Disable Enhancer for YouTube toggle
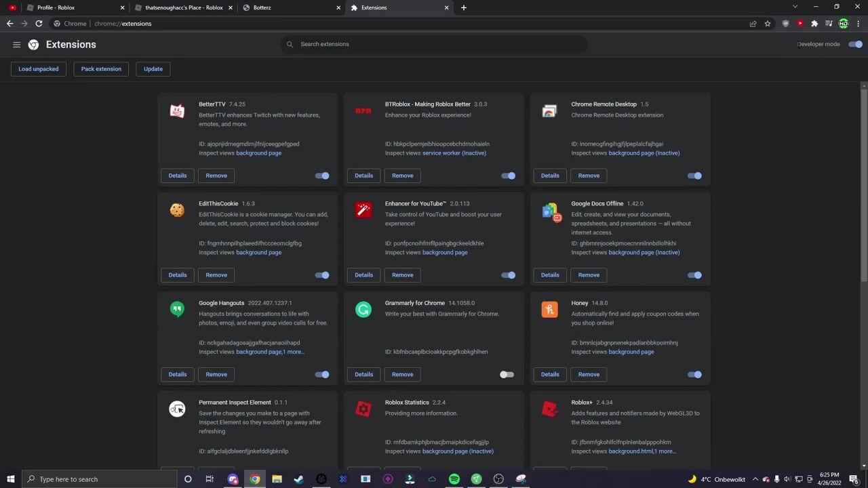This screenshot has height=488, width=868. [x=508, y=275]
